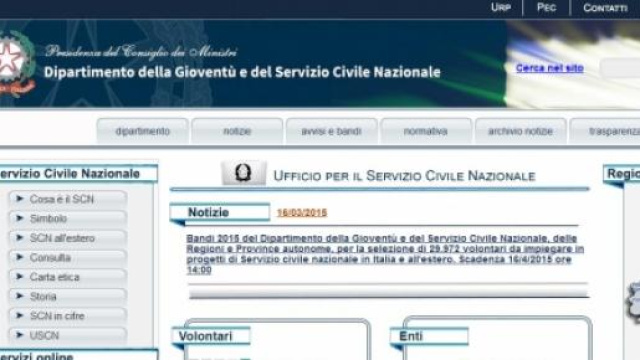Click the Notizie section heading
640x360 pixels.
[x=220, y=212]
